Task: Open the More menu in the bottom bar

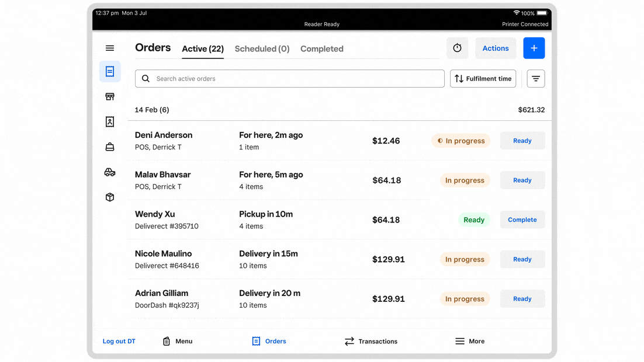Action: pos(470,342)
